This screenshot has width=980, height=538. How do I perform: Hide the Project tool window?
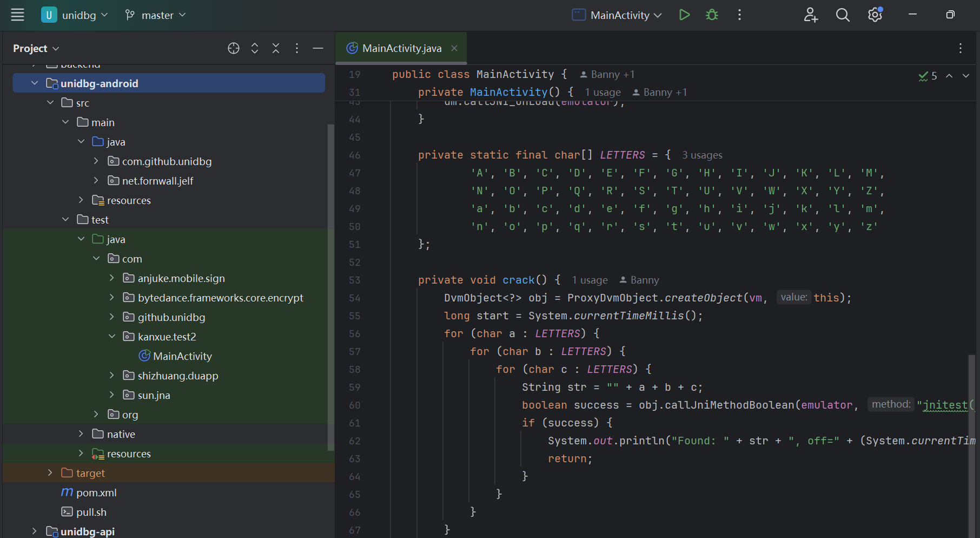pyautogui.click(x=318, y=48)
